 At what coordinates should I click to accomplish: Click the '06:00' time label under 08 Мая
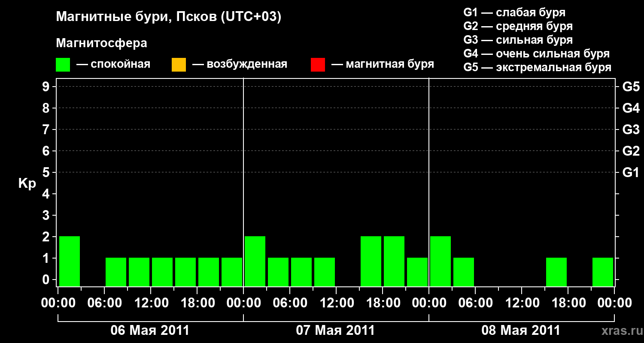pos(476,303)
